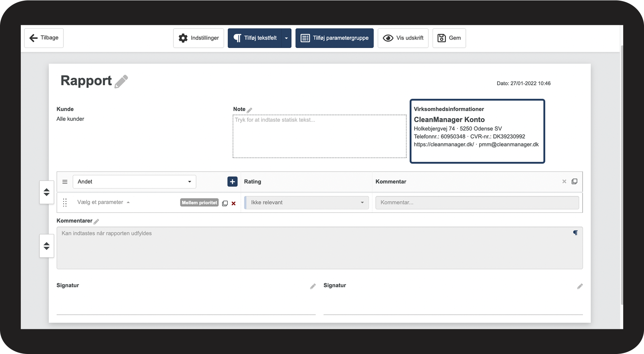This screenshot has width=644, height=354.
Task: Expand the Tilføj tekstfelt dropdown arrow
Action: [286, 38]
